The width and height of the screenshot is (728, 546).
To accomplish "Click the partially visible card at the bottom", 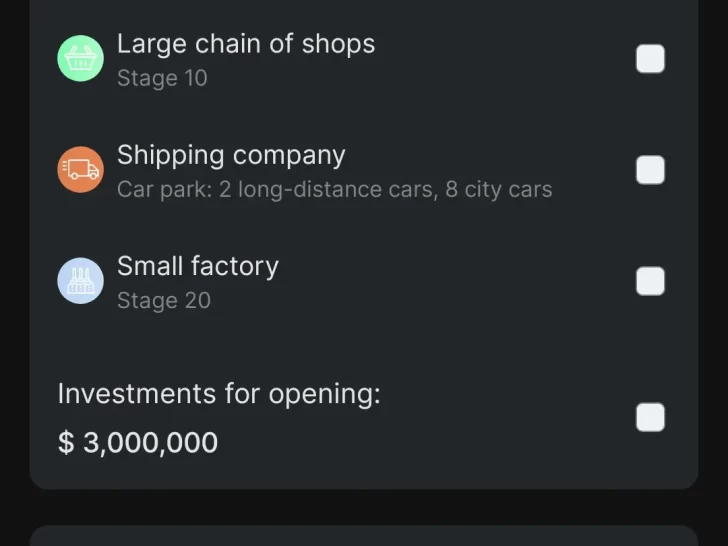I will click(x=364, y=536).
